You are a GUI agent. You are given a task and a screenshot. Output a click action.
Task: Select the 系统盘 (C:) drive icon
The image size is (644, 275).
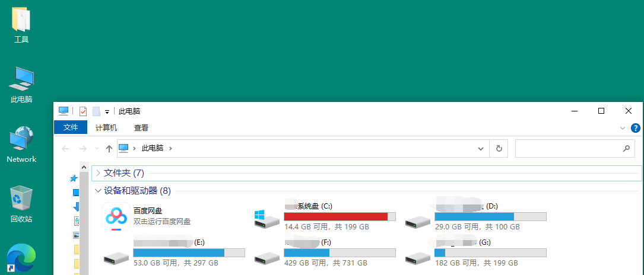(265, 219)
